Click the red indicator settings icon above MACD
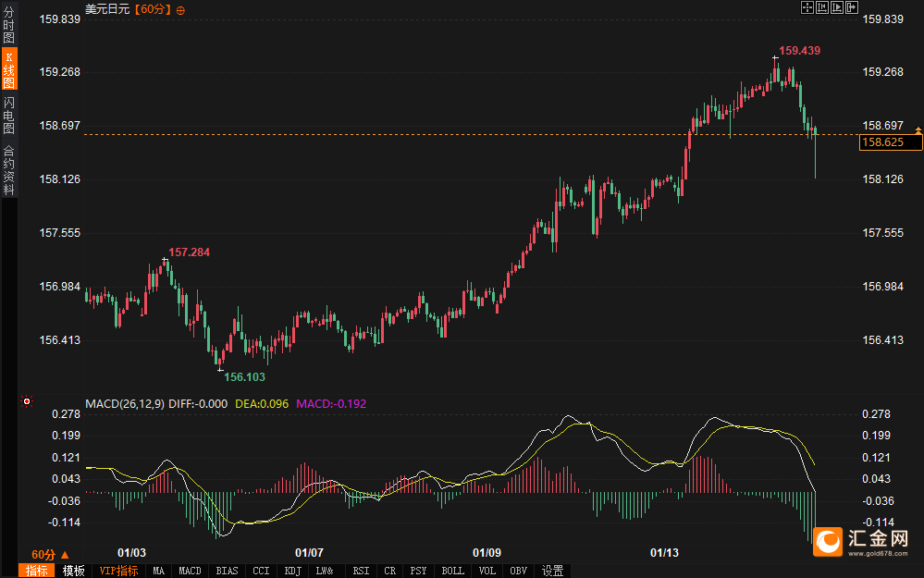The image size is (924, 578). point(26,402)
